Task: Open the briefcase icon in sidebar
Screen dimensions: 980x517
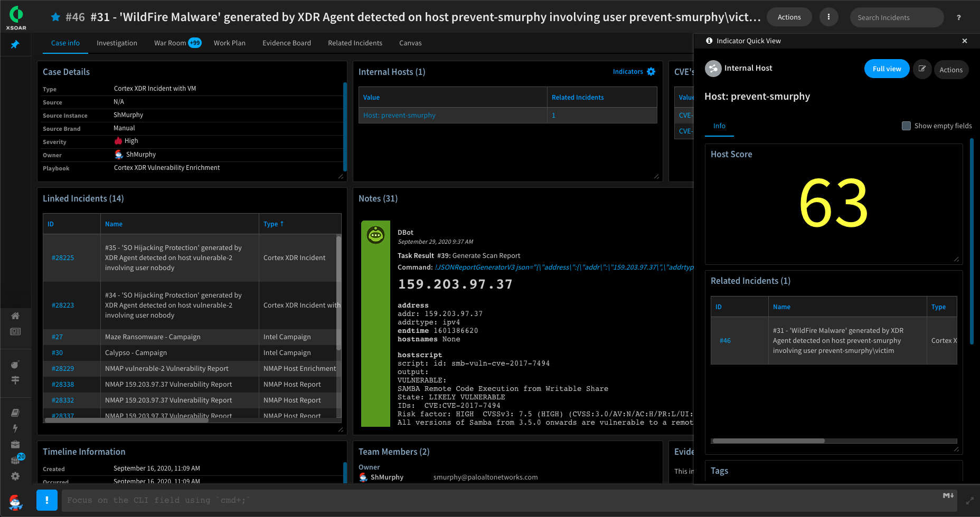Action: pyautogui.click(x=15, y=444)
